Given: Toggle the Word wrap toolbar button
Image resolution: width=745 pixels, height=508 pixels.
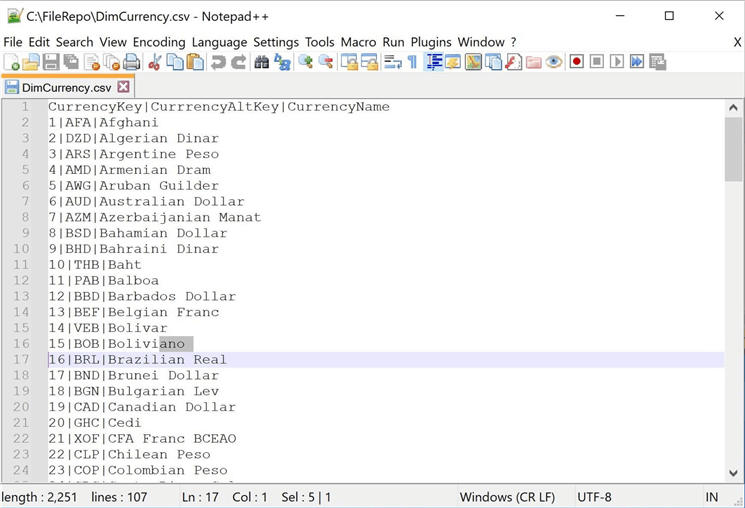Looking at the screenshot, I should pos(392,62).
